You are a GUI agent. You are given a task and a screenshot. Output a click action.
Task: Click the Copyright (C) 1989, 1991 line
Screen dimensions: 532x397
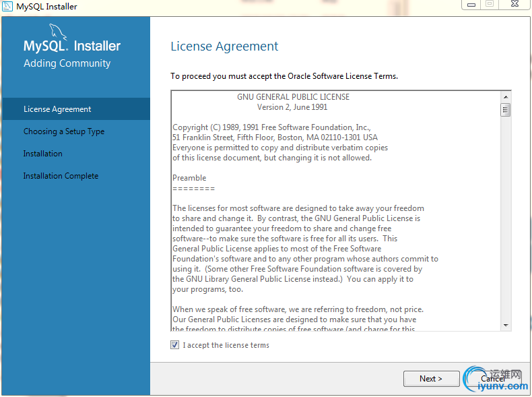[x=272, y=127]
